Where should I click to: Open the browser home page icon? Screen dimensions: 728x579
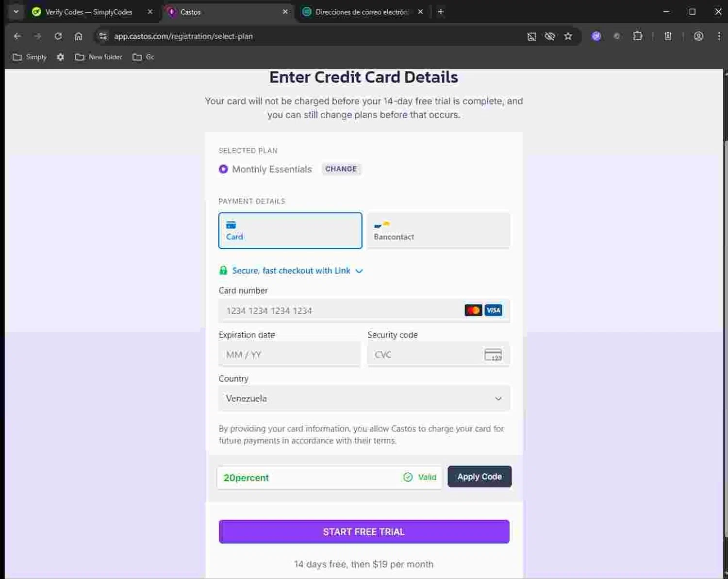(x=79, y=36)
